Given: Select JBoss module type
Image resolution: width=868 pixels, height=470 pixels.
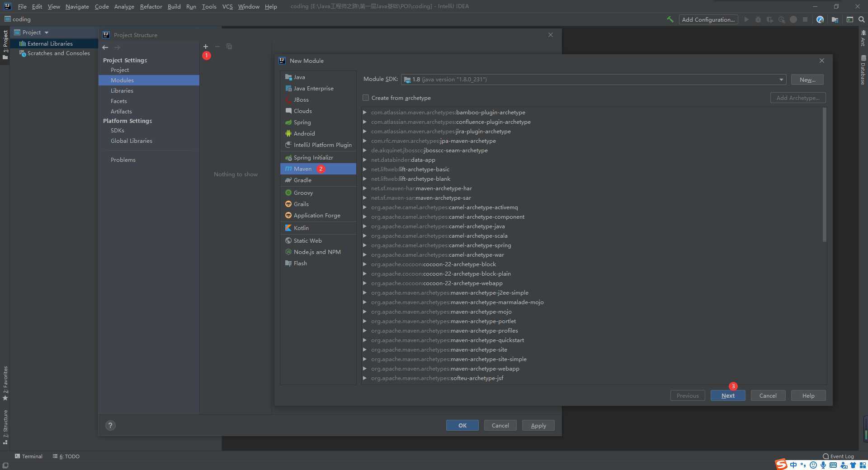Looking at the screenshot, I should tap(318, 100).
